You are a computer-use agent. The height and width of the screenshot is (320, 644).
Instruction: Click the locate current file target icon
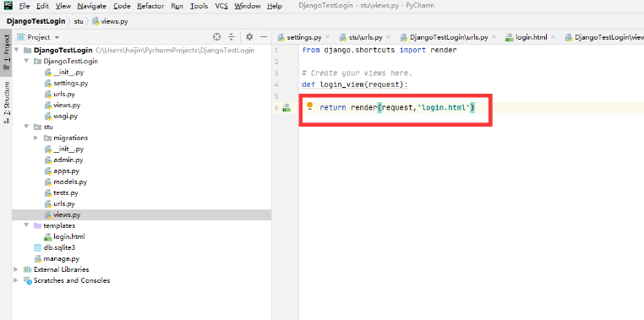point(217,37)
